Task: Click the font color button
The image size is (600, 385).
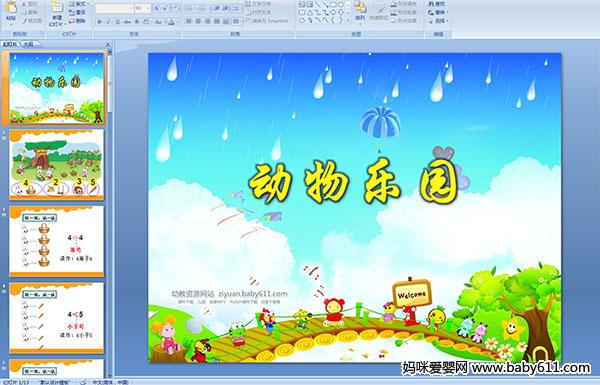Action: coord(171,22)
